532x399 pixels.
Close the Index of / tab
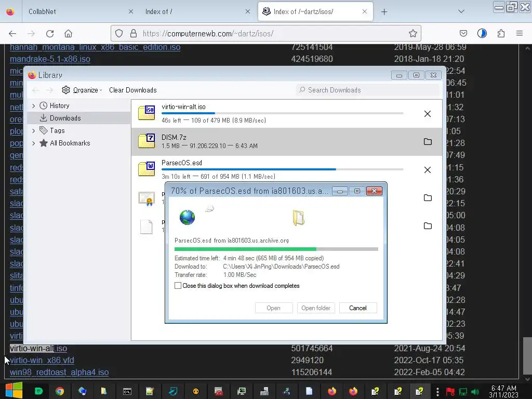[248, 11]
